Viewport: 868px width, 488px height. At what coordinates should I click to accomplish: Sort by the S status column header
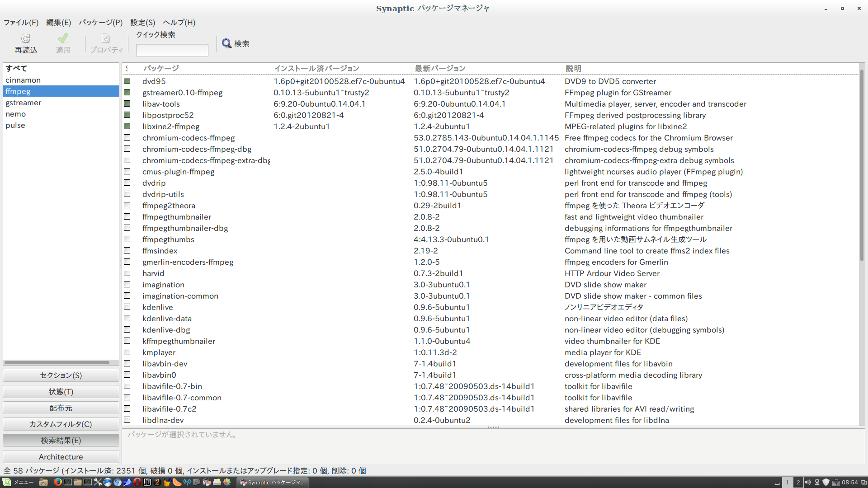[127, 68]
